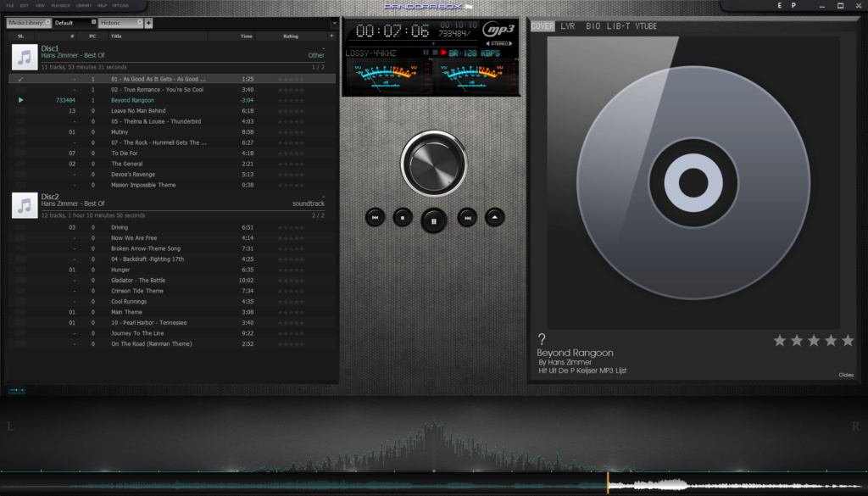This screenshot has height=496, width=868.
Task: Select the COVER panel tab
Action: tap(542, 26)
